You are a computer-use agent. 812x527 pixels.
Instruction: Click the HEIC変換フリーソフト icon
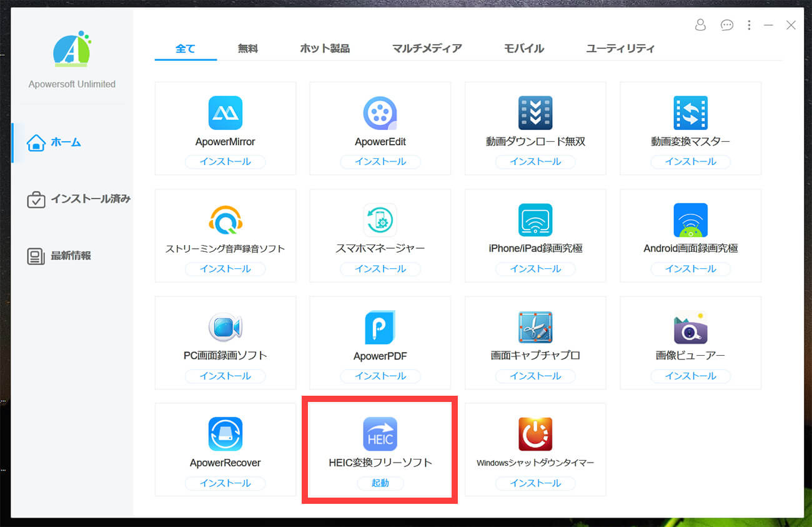click(x=380, y=434)
